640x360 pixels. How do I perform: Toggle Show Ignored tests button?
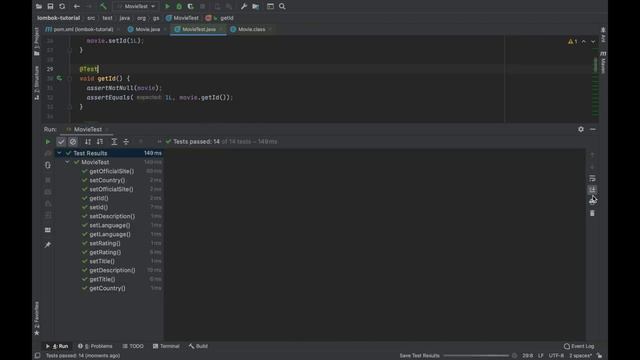click(73, 142)
